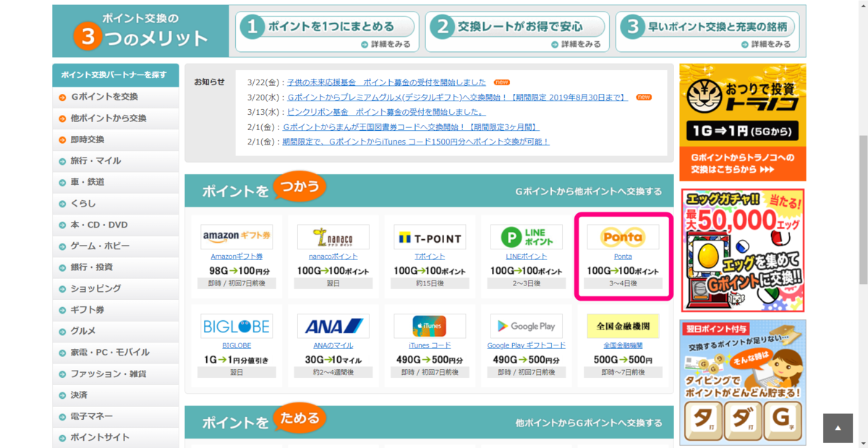This screenshot has height=448, width=868.
Task: Click the ANAのマイル text link
Action: coord(333,345)
